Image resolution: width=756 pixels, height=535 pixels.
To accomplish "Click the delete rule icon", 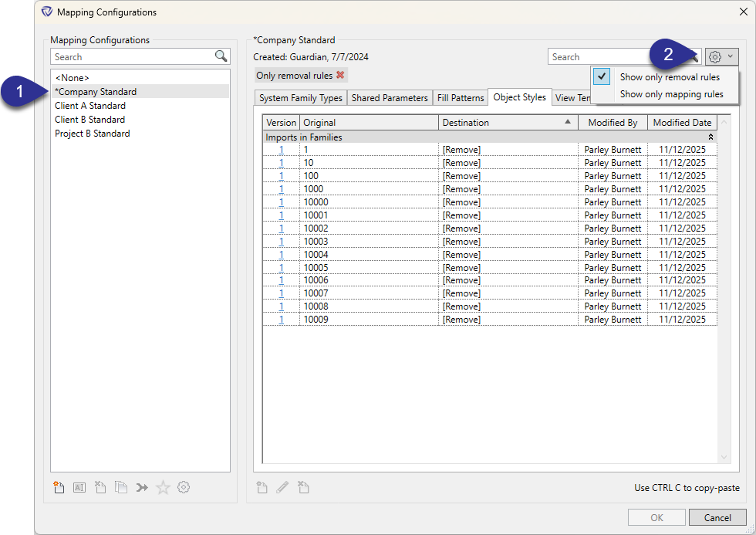I will coord(303,488).
